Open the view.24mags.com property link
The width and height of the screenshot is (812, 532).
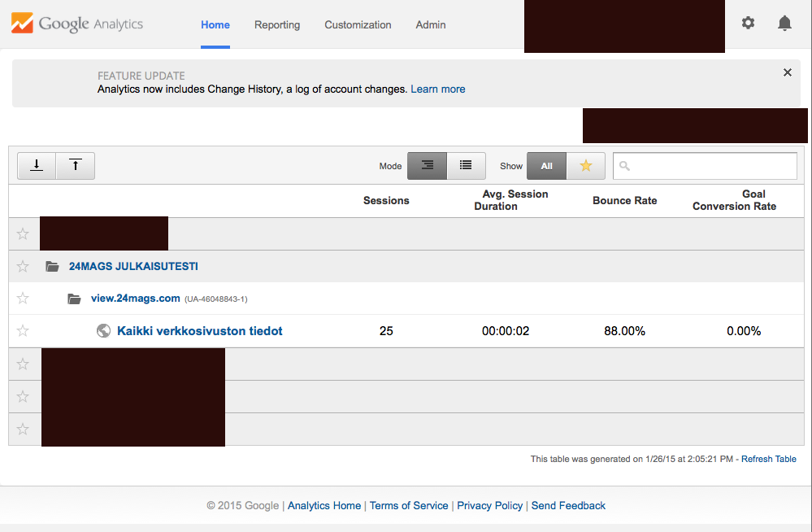(136, 299)
